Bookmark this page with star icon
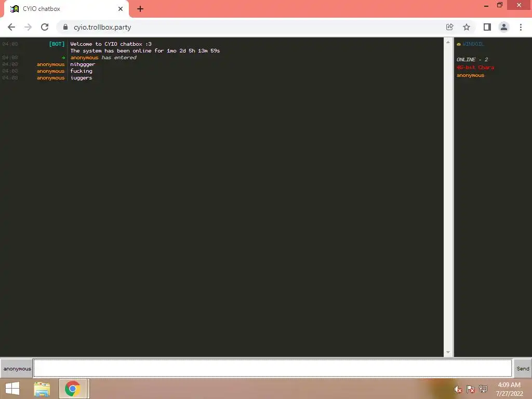 point(467,27)
